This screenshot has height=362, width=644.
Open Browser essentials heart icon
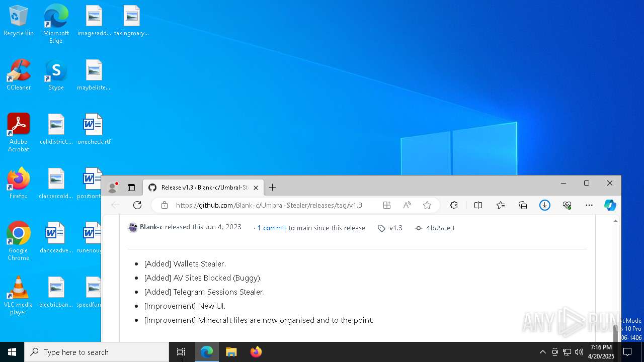567,205
